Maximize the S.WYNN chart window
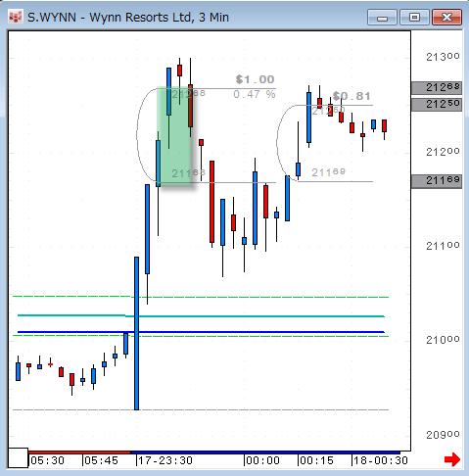Viewport: 469px width, 476px height. point(414,18)
